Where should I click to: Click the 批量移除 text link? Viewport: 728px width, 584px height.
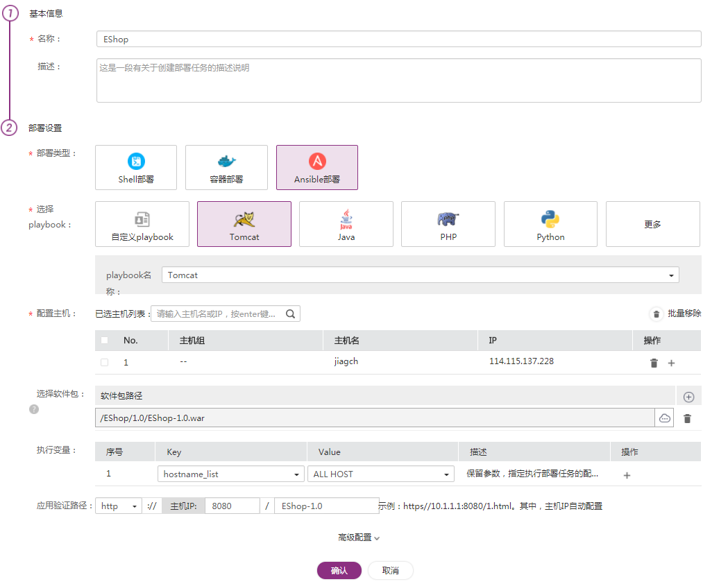[684, 314]
